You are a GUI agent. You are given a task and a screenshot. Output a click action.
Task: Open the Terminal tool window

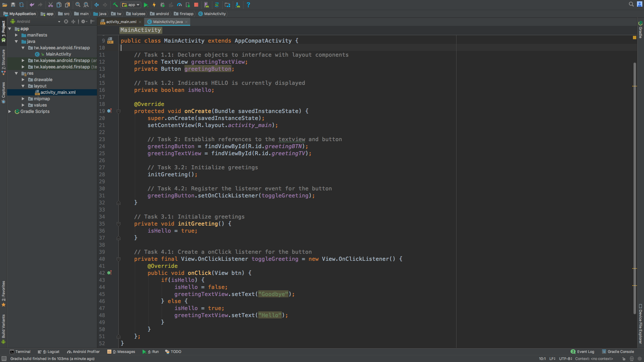(x=20, y=352)
